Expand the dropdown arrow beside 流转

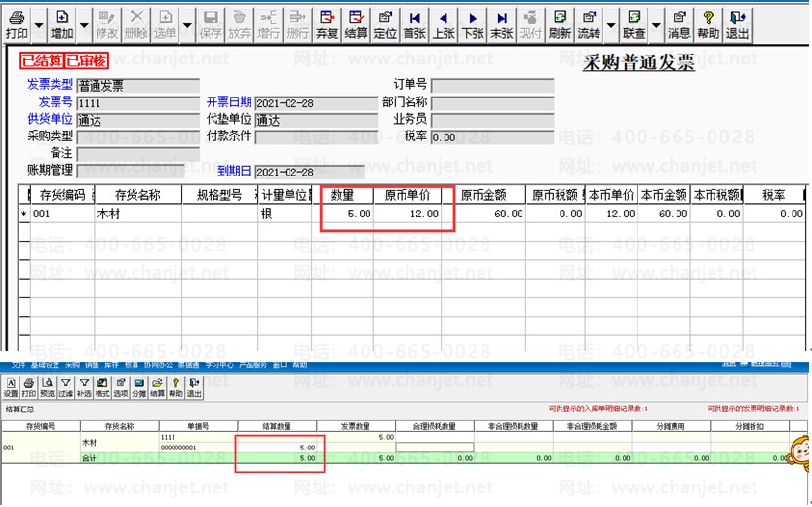[611, 25]
